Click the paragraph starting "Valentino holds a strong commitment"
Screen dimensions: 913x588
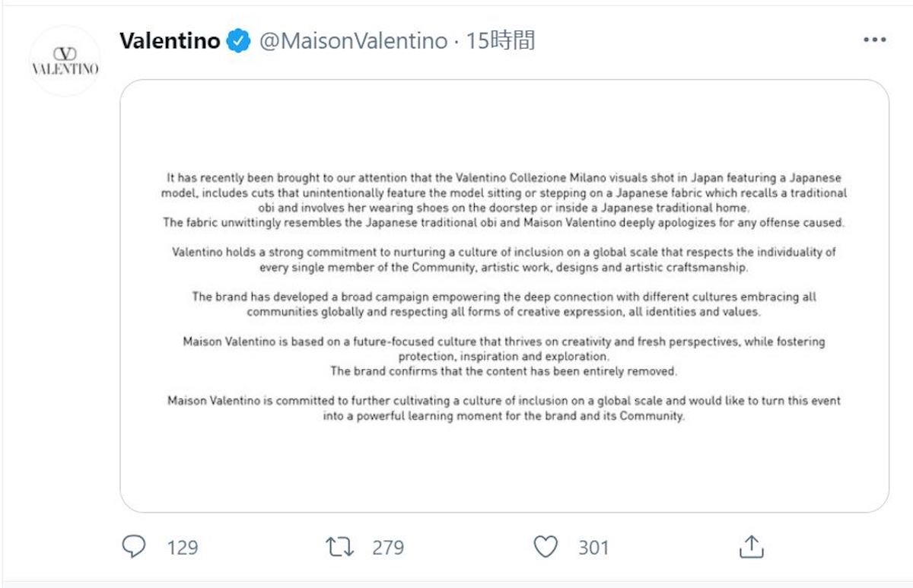[x=504, y=259]
